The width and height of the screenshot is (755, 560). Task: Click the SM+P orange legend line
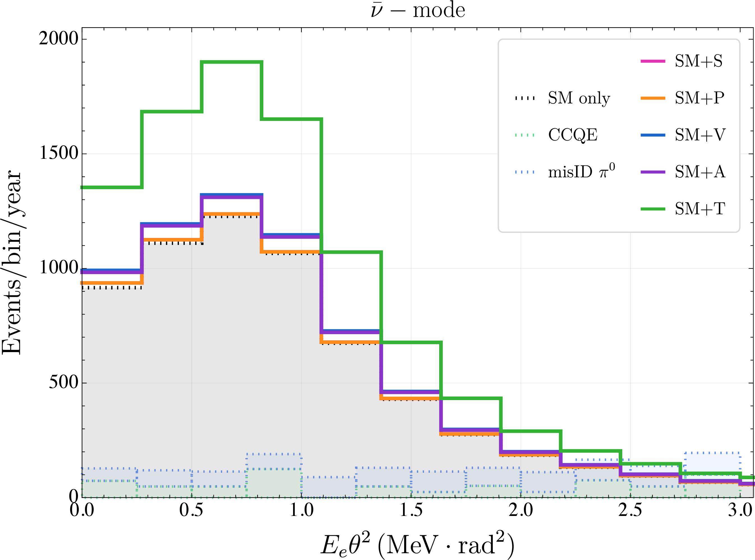pyautogui.click(x=653, y=98)
